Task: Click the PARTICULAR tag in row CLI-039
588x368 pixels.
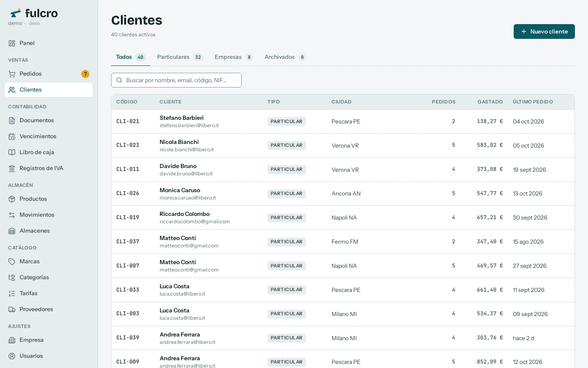Action: point(287,338)
